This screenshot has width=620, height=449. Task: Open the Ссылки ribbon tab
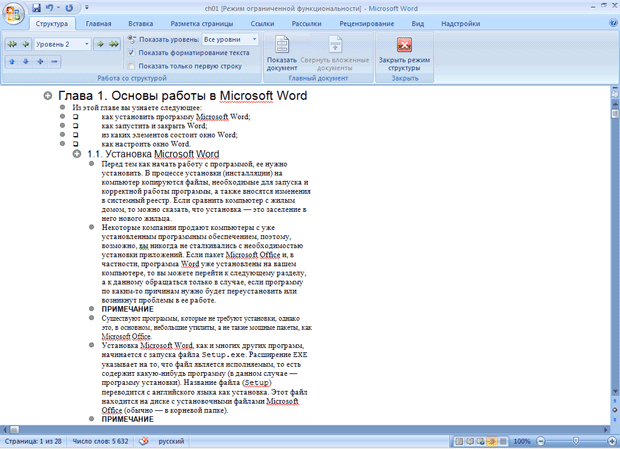pos(262,24)
